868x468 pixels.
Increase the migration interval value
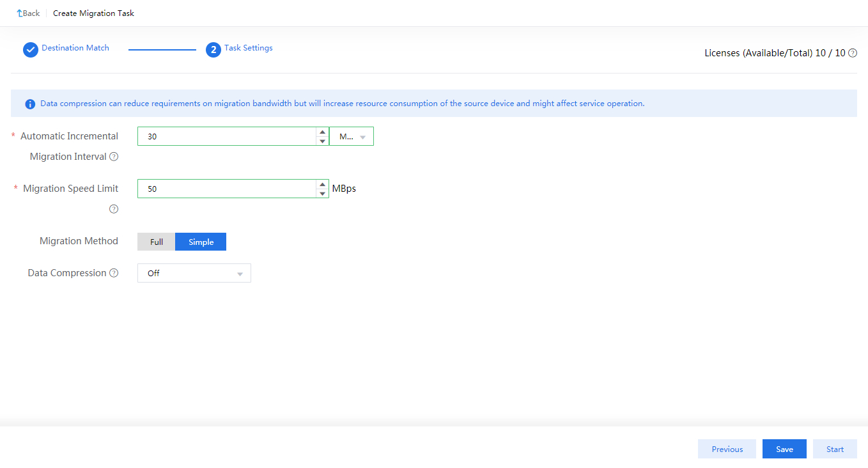322,132
